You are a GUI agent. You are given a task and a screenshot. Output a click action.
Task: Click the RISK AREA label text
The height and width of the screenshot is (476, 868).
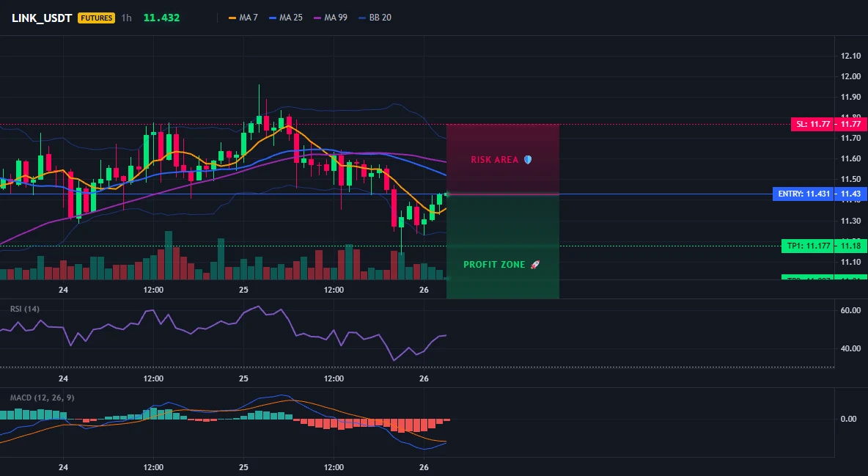click(495, 160)
